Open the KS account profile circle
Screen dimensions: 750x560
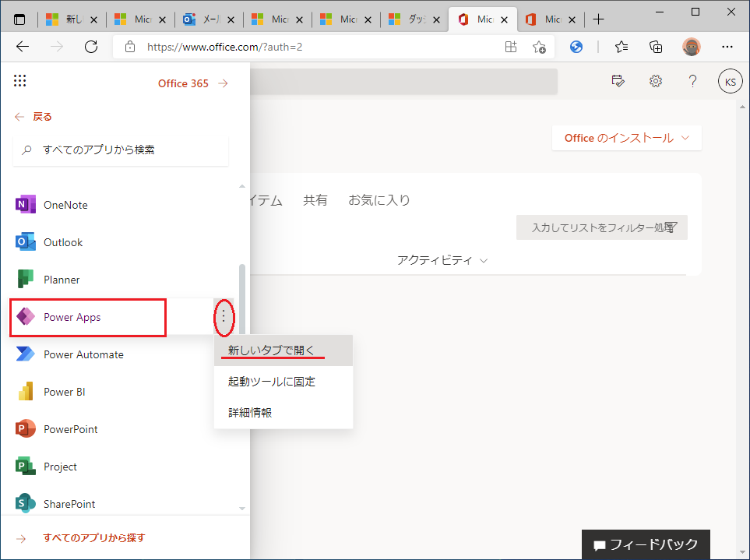tap(730, 81)
